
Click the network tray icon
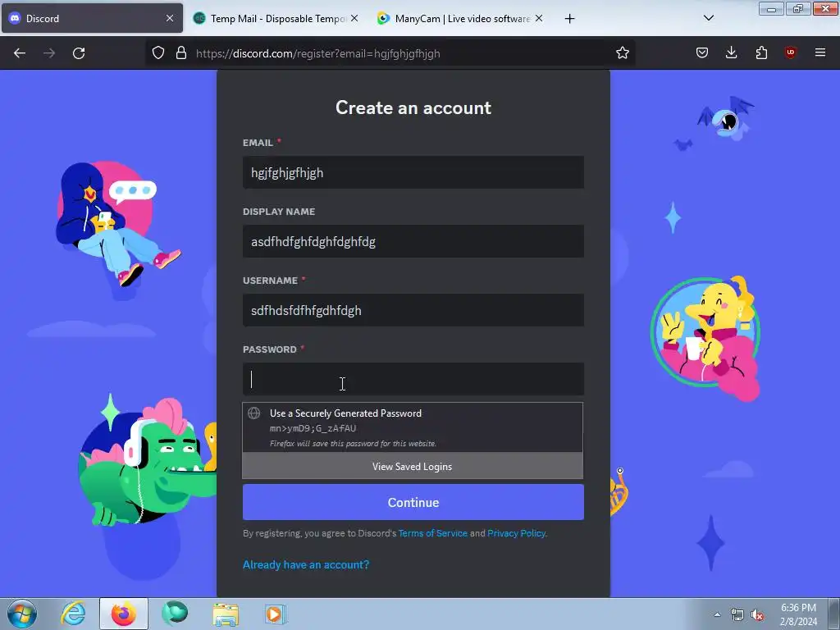tap(737, 615)
